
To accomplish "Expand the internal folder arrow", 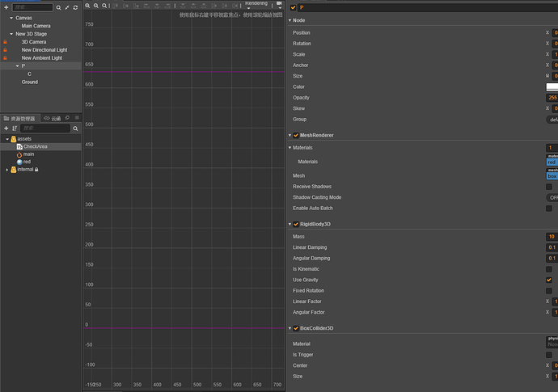I will pyautogui.click(x=7, y=170).
